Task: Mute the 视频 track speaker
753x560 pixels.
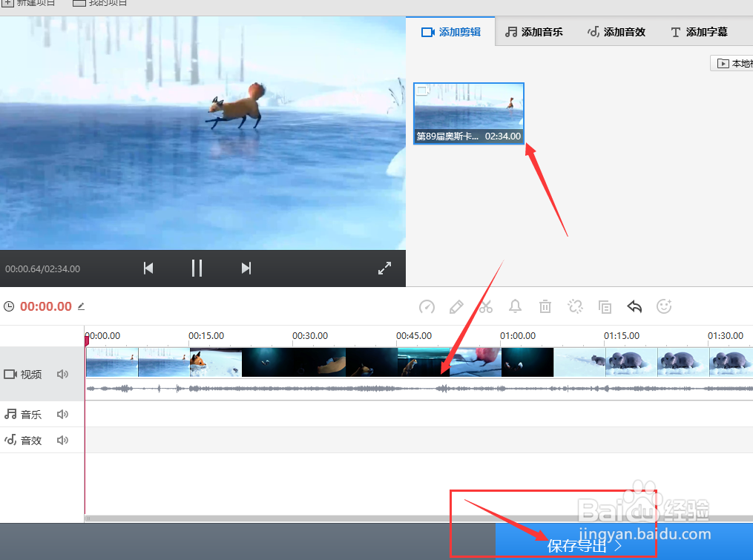Action: click(62, 374)
